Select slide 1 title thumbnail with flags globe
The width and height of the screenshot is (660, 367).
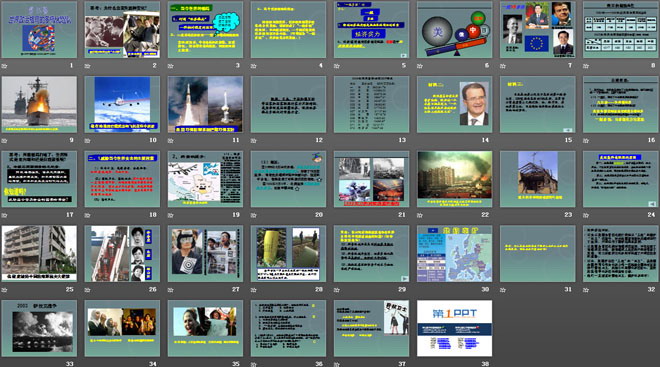point(39,29)
